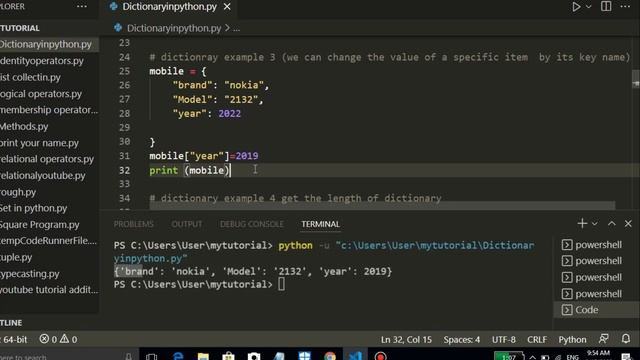Switch to the Debug Console tab
The image size is (640, 360).
click(251, 224)
